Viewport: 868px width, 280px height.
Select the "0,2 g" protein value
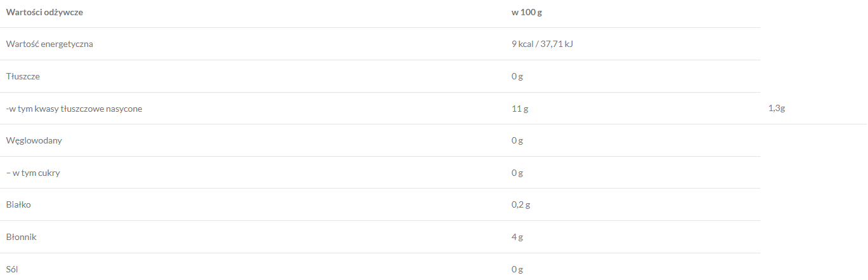521,205
